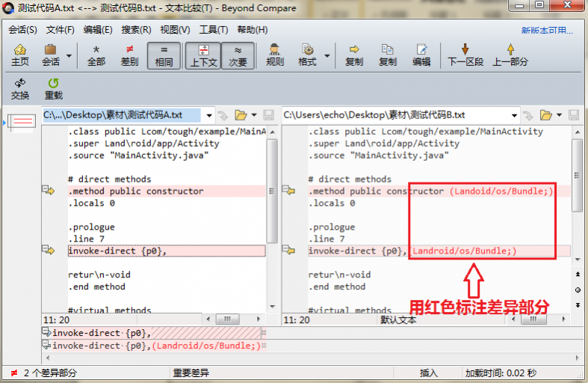588x383 pixels.
Task: Click the 新版本可用 link
Action: (547, 31)
